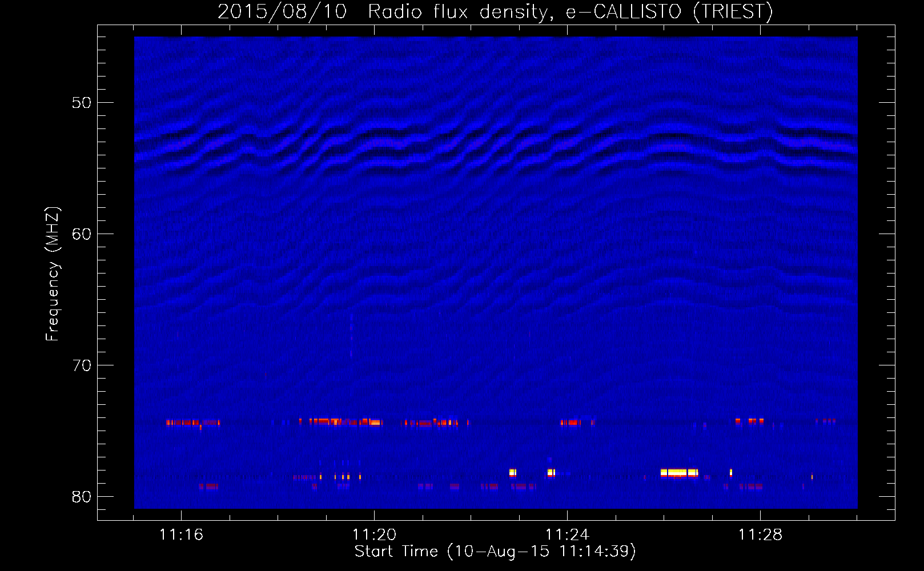Click the 50 MHz frequency tick label
Image resolution: width=924 pixels, height=571 pixels.
click(82, 103)
